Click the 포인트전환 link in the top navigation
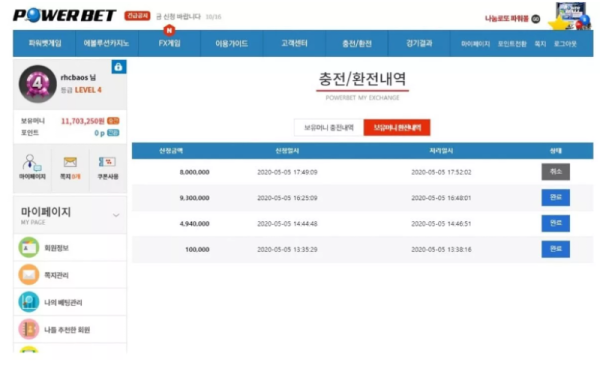The image size is (600, 365). click(512, 44)
